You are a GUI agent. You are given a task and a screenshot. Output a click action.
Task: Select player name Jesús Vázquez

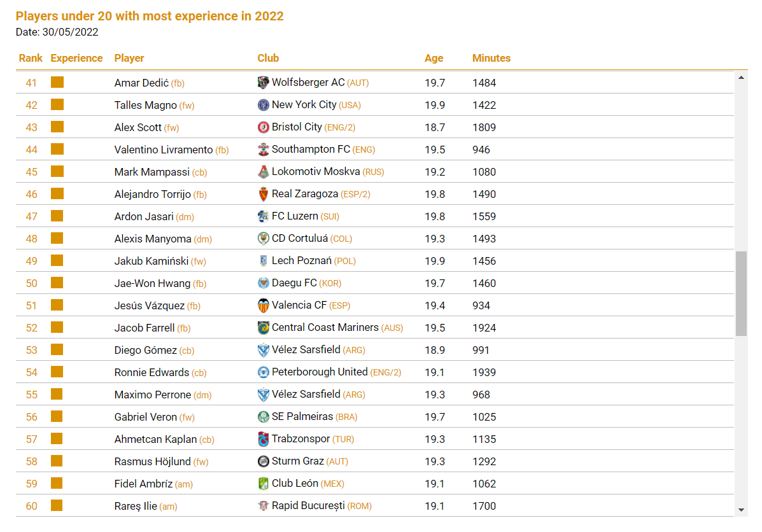149,306
